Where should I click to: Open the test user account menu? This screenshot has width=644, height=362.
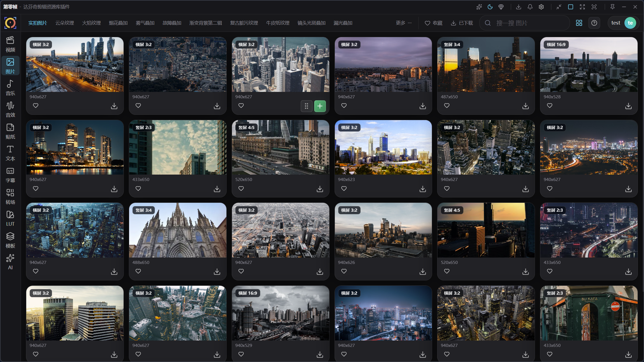(624, 23)
